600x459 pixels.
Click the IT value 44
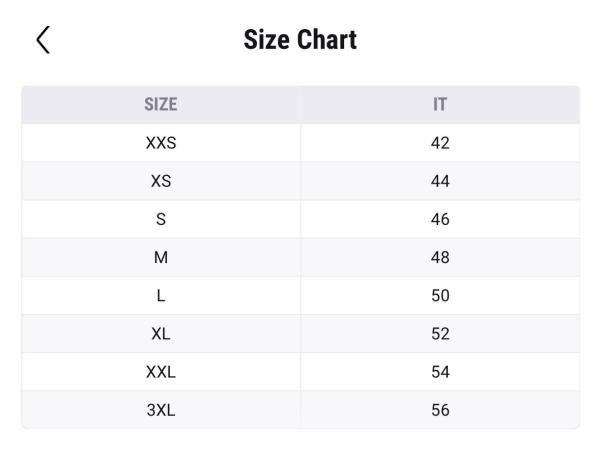pos(440,181)
